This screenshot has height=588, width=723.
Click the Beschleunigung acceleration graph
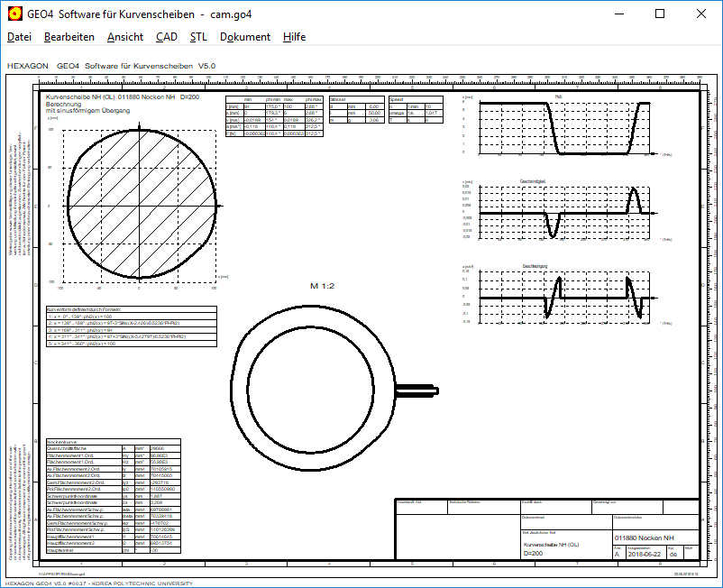pyautogui.click(x=566, y=298)
